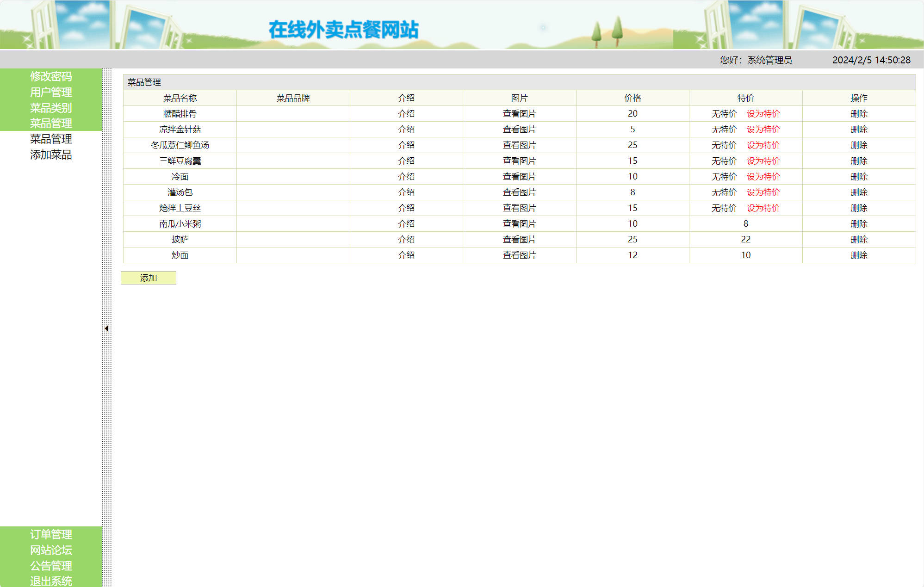Select the 添加菜品 submenu item
This screenshot has width=924, height=587.
tap(51, 154)
